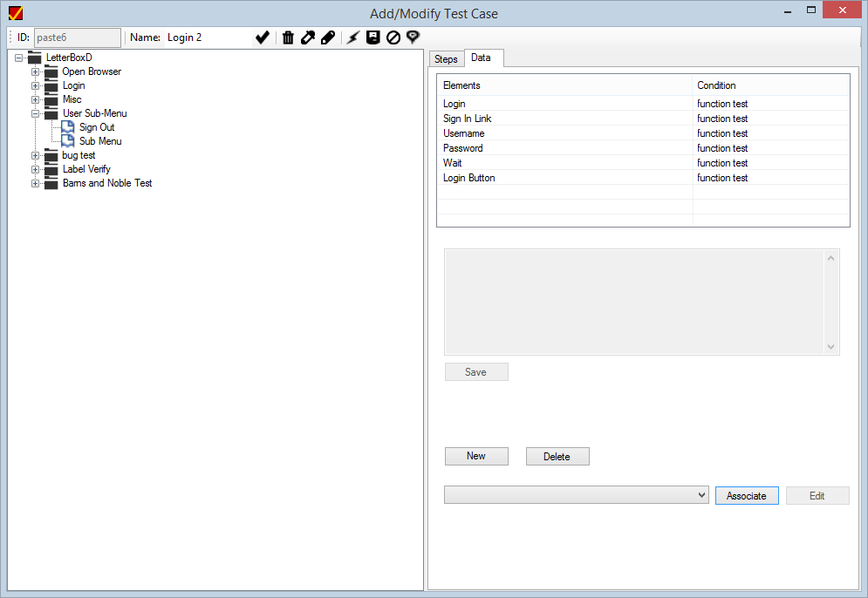Select the Login Button element row

pyautogui.click(x=643, y=178)
